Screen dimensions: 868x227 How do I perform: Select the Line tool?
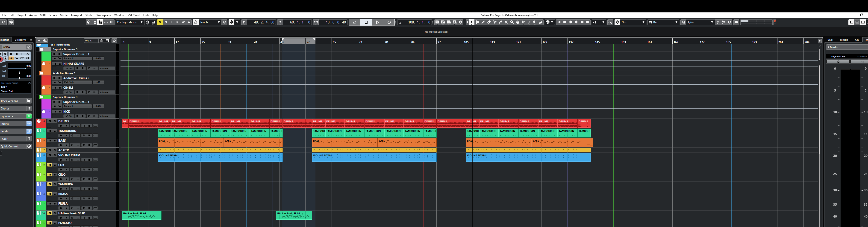[x=529, y=22]
